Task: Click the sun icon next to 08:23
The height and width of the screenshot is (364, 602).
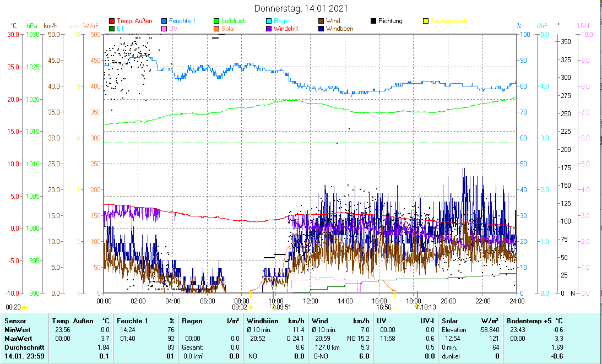Action: [25, 307]
